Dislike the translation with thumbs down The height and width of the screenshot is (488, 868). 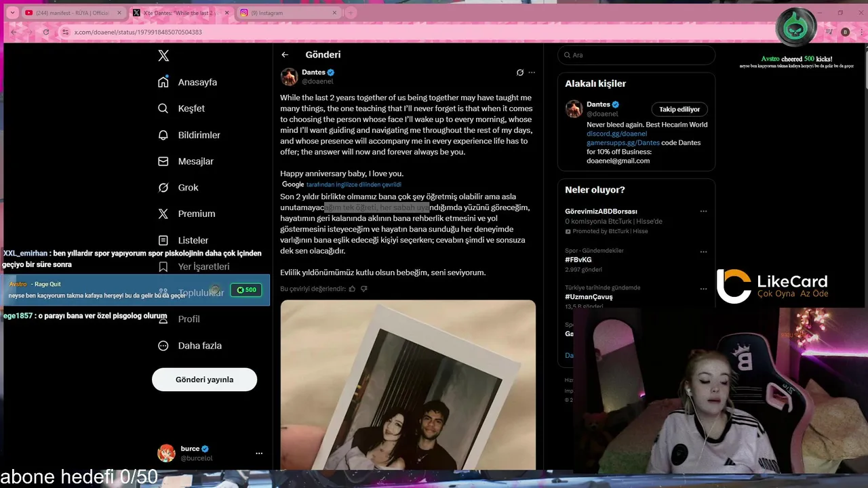364,289
